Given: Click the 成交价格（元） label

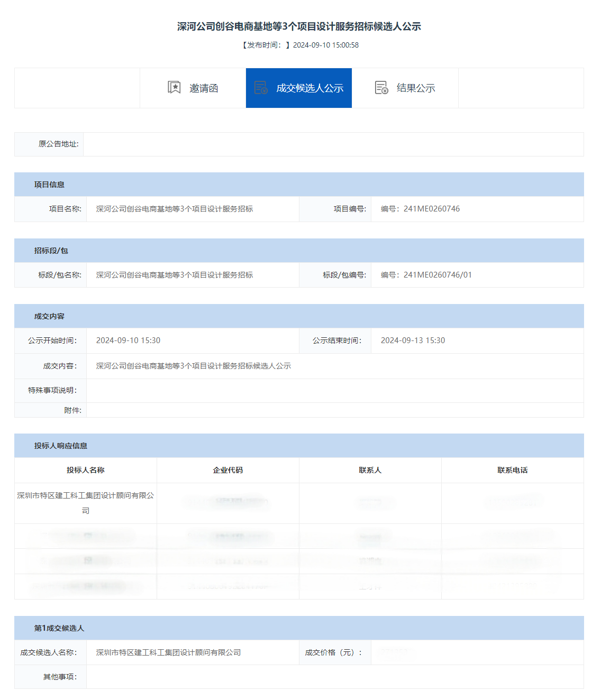Looking at the screenshot, I should [x=334, y=652].
